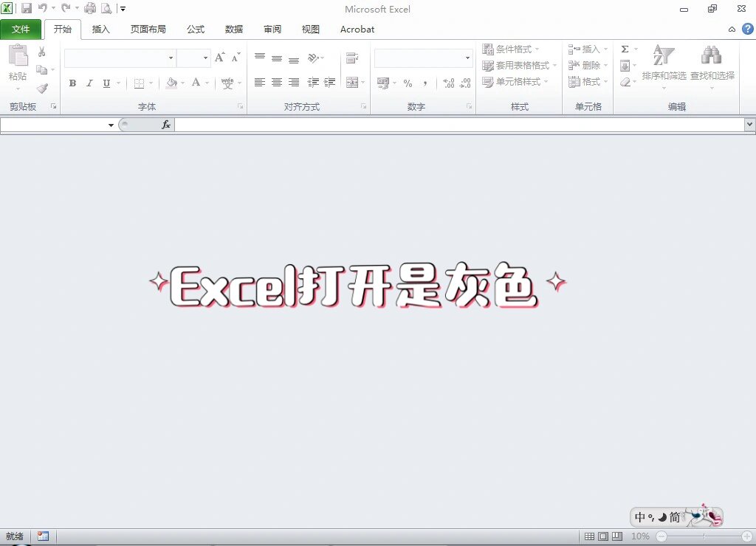Toggle Bottom Align
The height and width of the screenshot is (546, 756).
[294, 59]
